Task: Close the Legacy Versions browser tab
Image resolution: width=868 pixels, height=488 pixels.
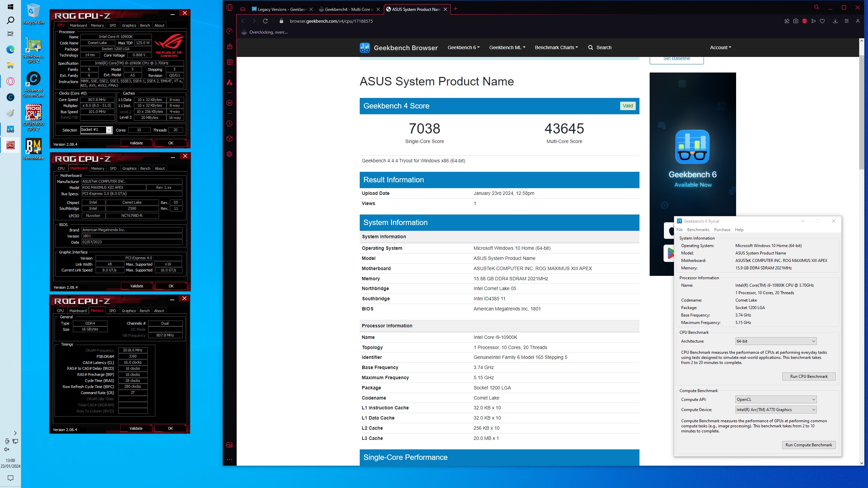Action: (x=311, y=9)
